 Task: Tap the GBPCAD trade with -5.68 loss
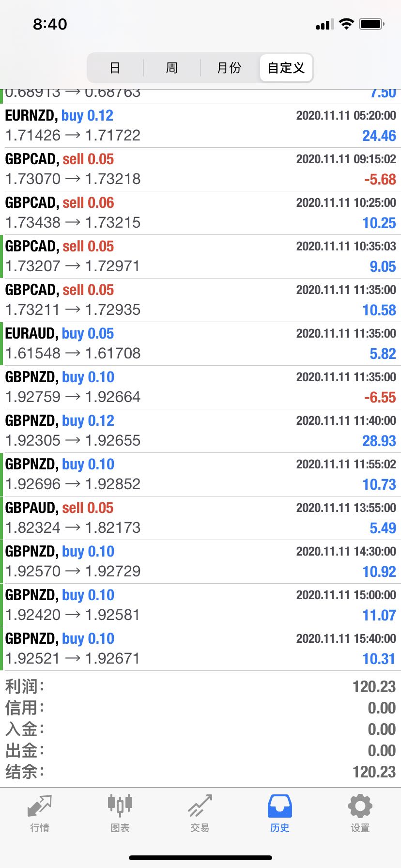pyautogui.click(x=200, y=170)
